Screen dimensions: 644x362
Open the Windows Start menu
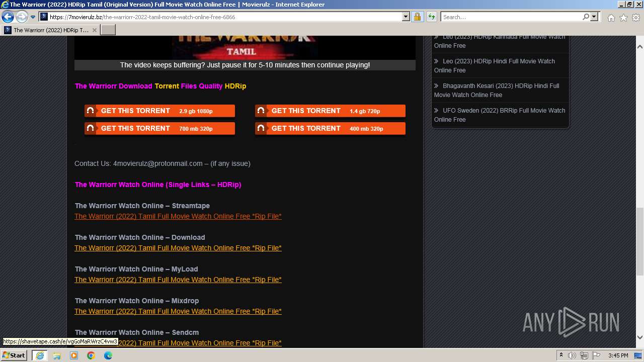click(14, 355)
